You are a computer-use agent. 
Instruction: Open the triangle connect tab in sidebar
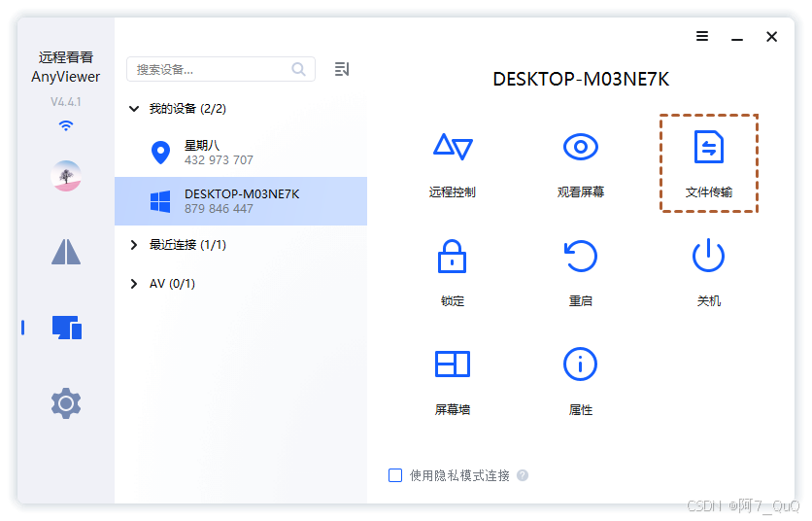[x=66, y=252]
